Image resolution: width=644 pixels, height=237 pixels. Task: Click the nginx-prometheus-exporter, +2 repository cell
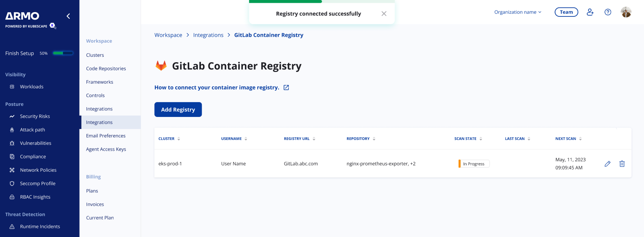point(381,164)
